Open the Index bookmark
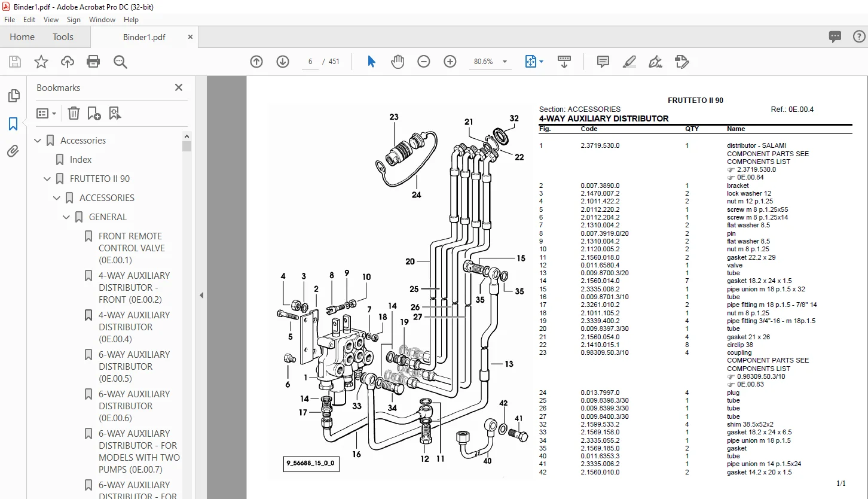This screenshot has height=499, width=868. (x=81, y=160)
